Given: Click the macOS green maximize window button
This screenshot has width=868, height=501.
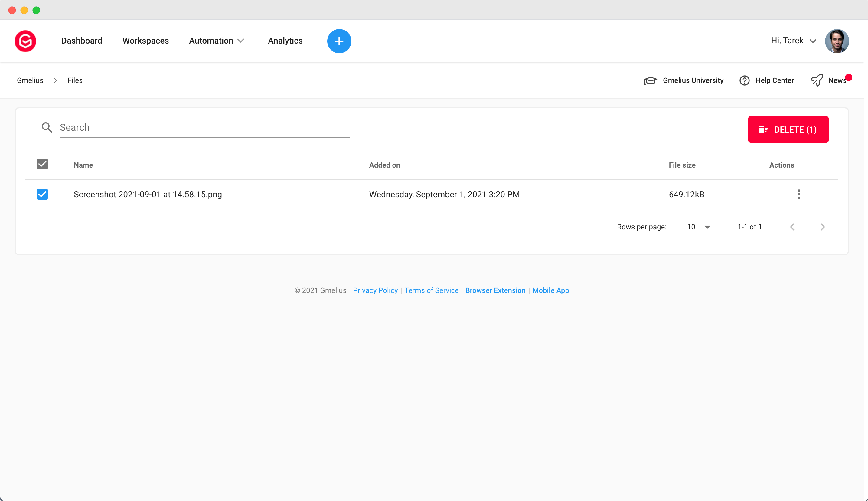Looking at the screenshot, I should (36, 10).
